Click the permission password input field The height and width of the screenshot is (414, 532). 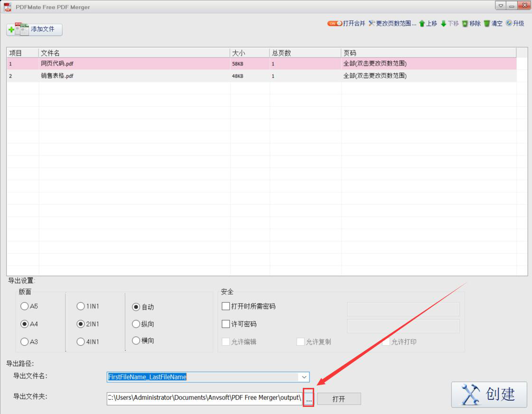(403, 326)
